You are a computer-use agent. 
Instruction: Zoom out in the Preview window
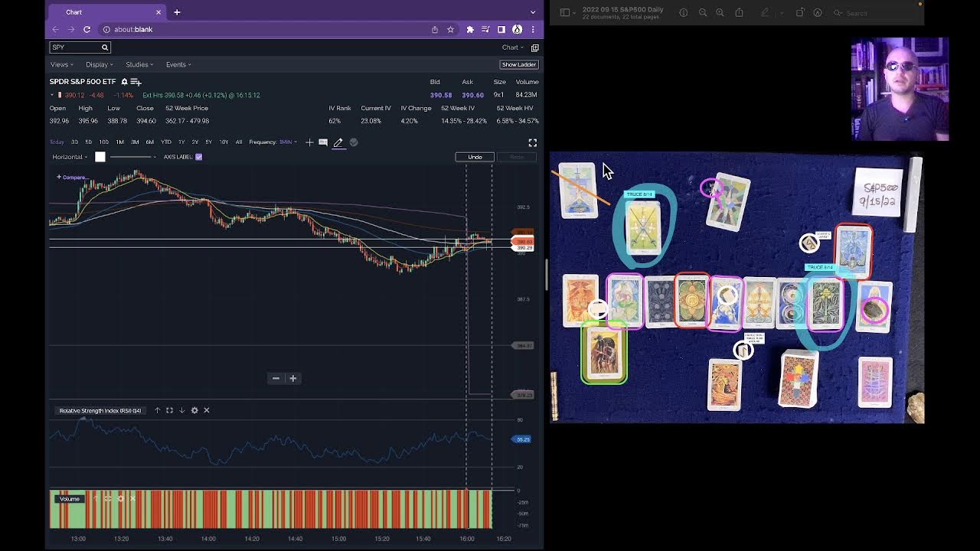pyautogui.click(x=703, y=12)
